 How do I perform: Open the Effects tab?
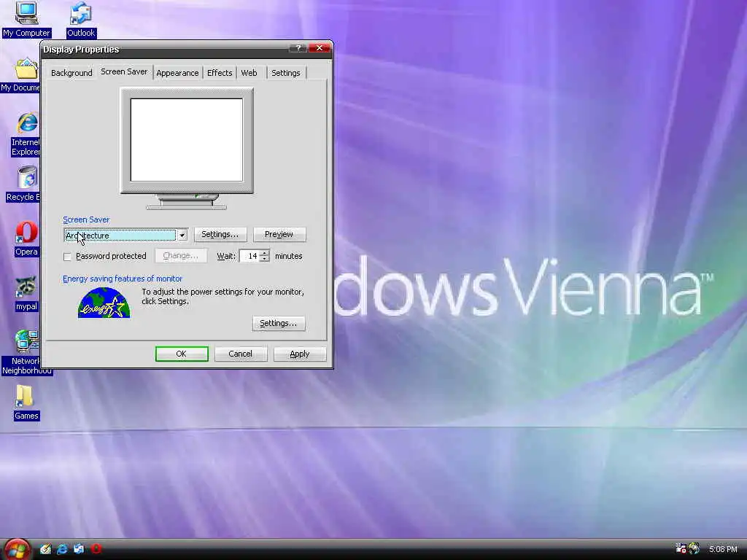[x=220, y=73]
